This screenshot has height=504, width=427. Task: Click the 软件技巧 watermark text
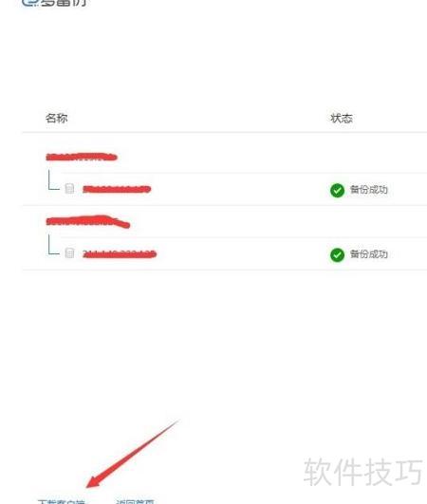(363, 472)
